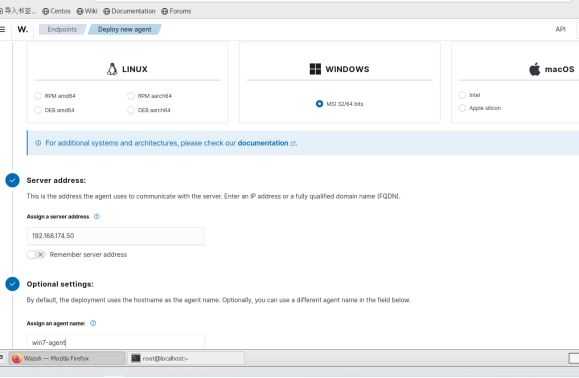Open the Centos bookmark
The image size is (579, 378).
point(56,11)
